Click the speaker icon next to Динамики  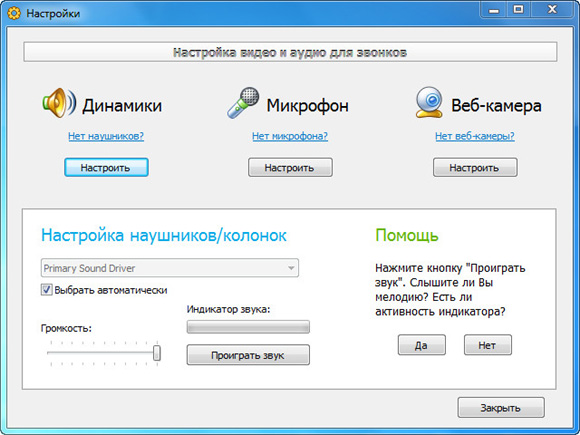click(x=59, y=103)
